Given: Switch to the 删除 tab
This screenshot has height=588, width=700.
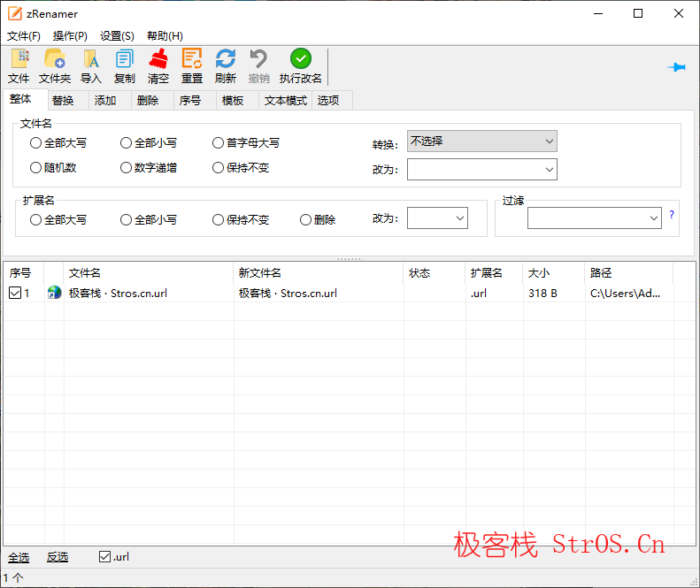Looking at the screenshot, I should [152, 101].
